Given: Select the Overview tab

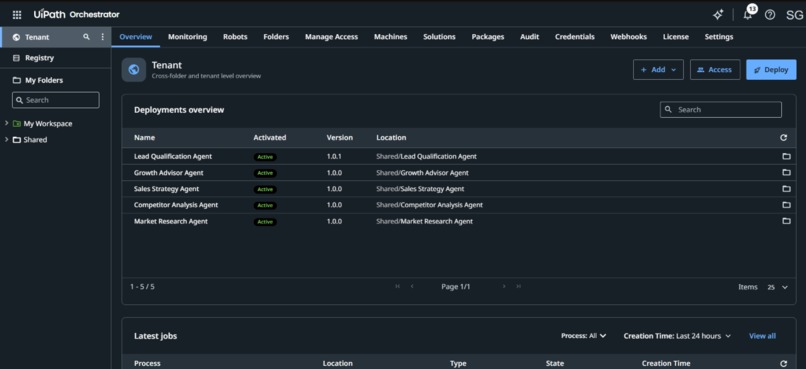Looking at the screenshot, I should click(136, 37).
